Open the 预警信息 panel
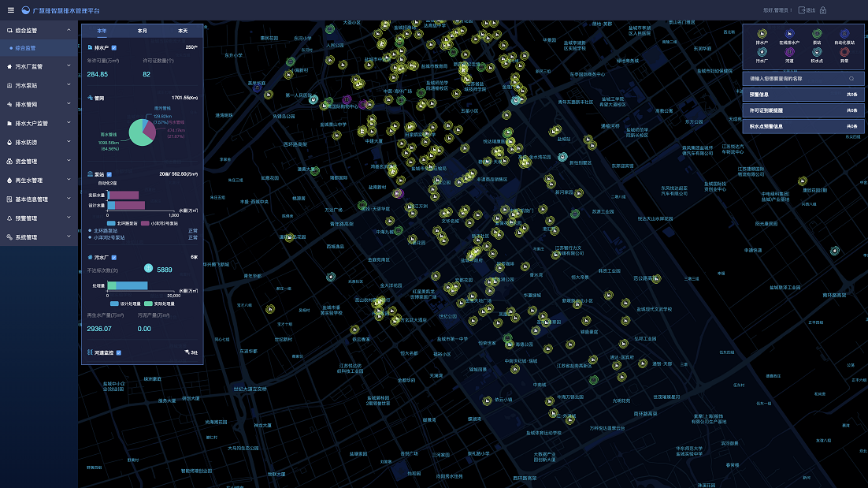Screen dimensions: 868x488 [803, 95]
